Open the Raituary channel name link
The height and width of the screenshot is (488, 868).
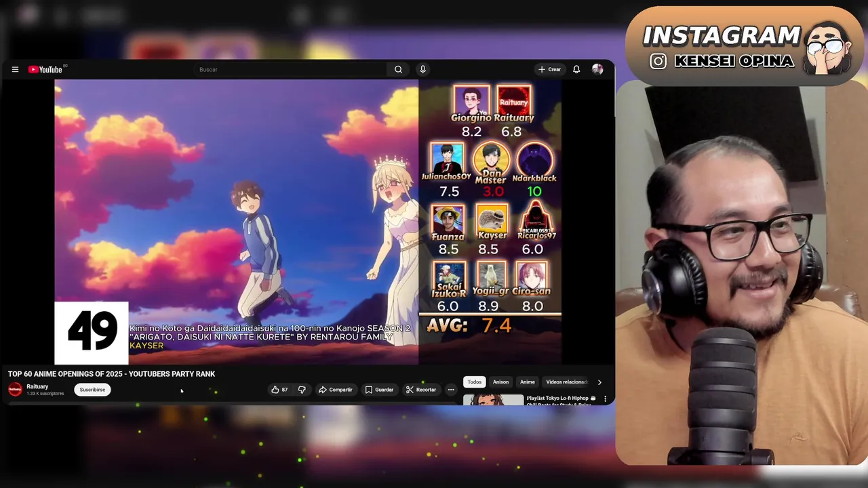coord(38,386)
